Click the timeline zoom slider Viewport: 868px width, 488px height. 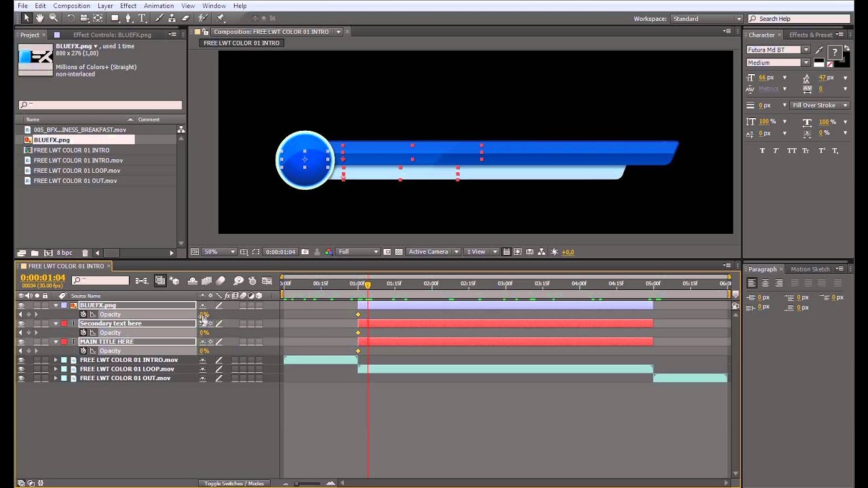click(309, 483)
